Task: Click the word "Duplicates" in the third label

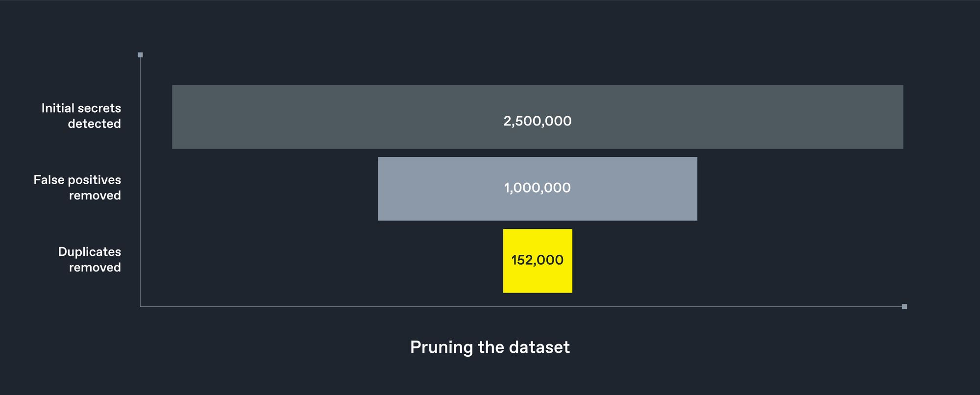Action: pyautogui.click(x=90, y=251)
